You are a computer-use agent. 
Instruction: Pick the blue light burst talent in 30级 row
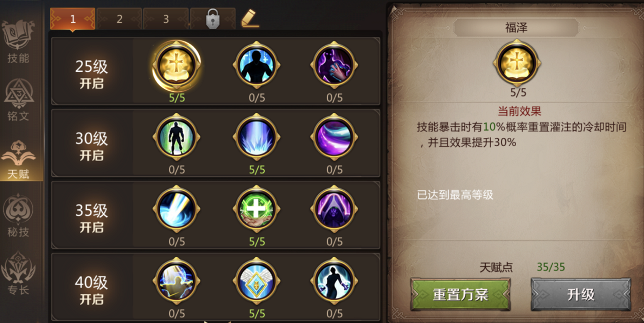(x=257, y=137)
